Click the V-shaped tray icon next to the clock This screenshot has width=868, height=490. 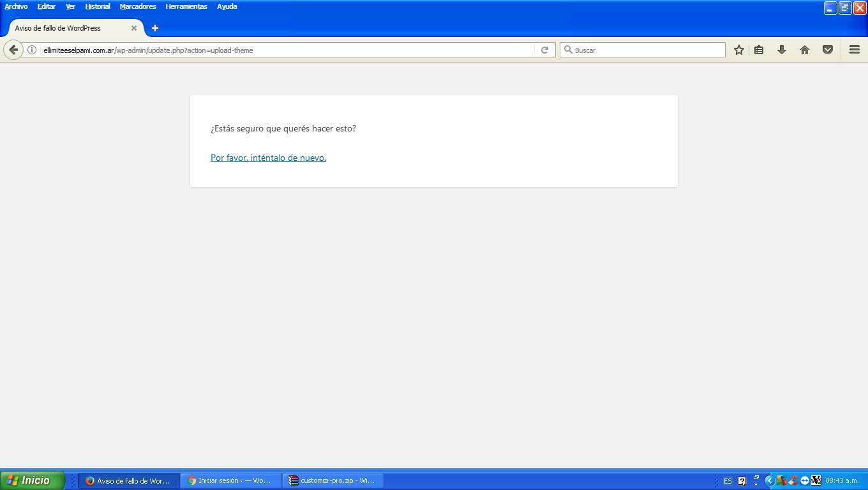[x=816, y=480]
